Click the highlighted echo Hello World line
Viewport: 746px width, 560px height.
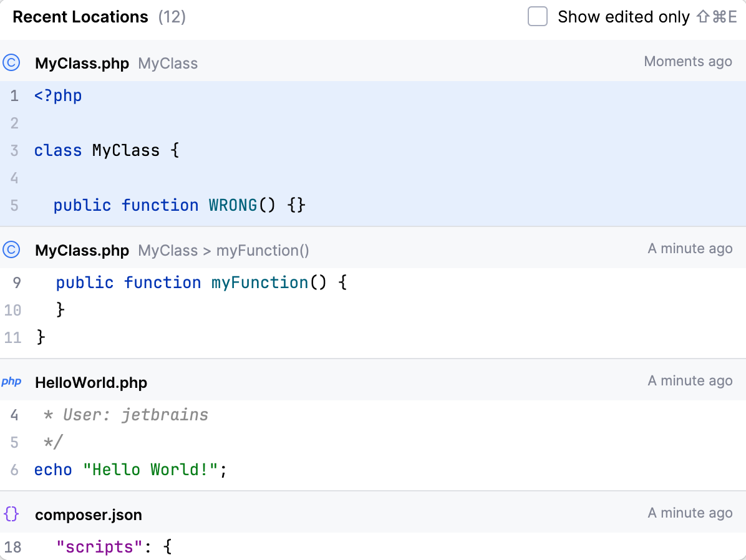tap(131, 470)
